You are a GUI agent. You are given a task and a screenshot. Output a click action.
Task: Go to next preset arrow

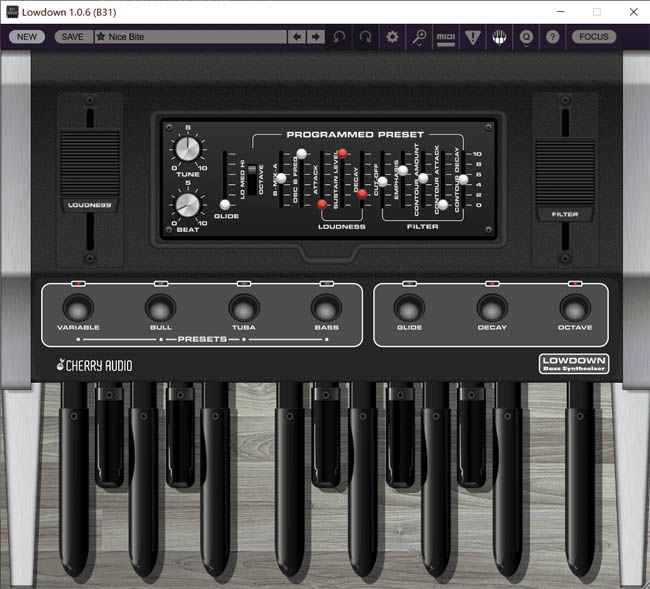(315, 37)
